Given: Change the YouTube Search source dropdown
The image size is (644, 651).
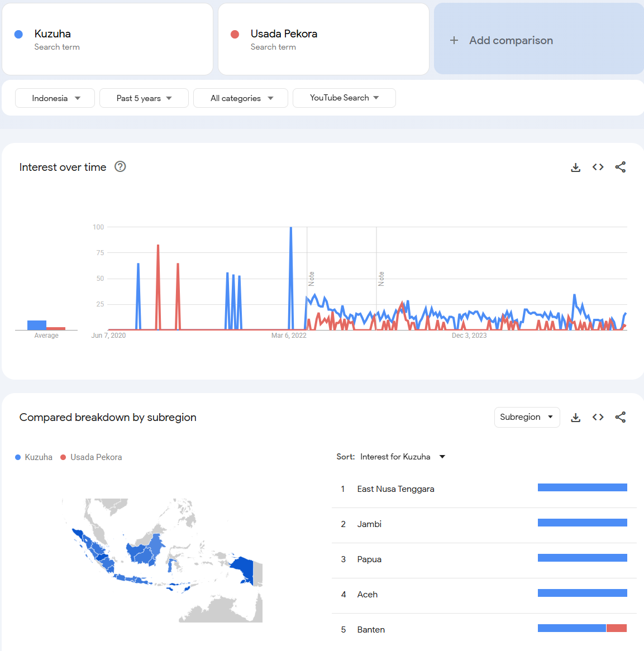Looking at the screenshot, I should (344, 98).
